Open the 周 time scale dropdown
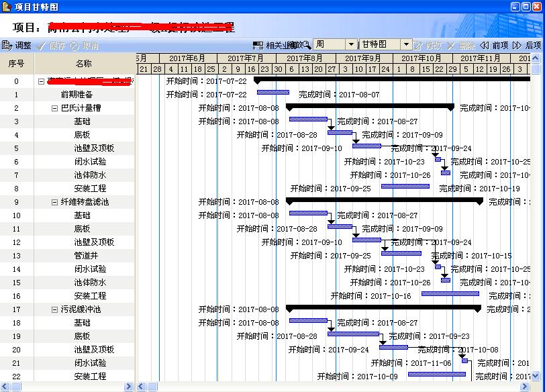The width and height of the screenshot is (545, 392). [x=351, y=45]
